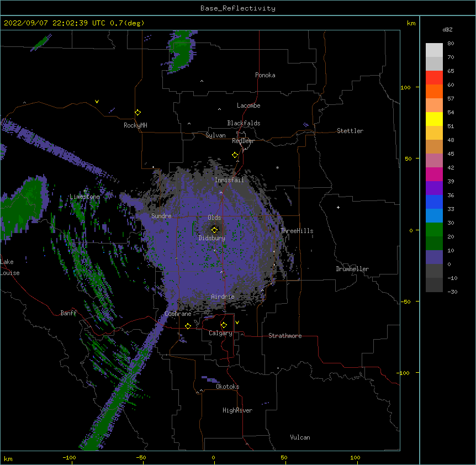
Task: Click the Strathmore label
Action: [285, 336]
